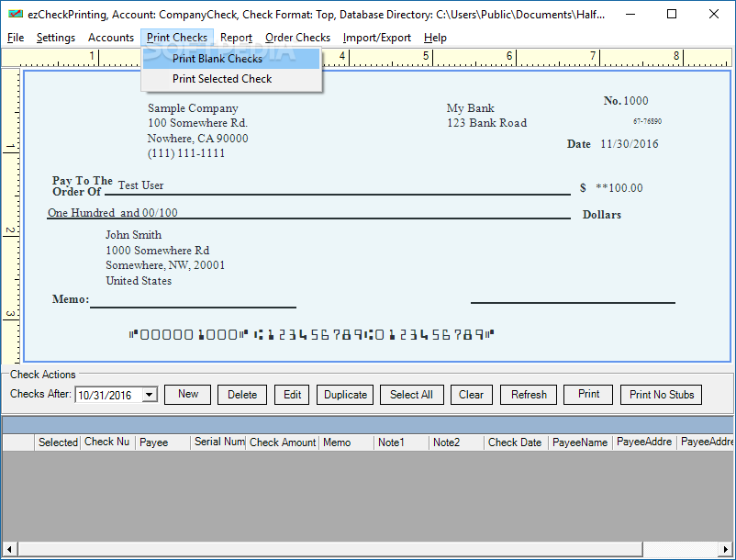Click the Clear button

pyautogui.click(x=471, y=395)
